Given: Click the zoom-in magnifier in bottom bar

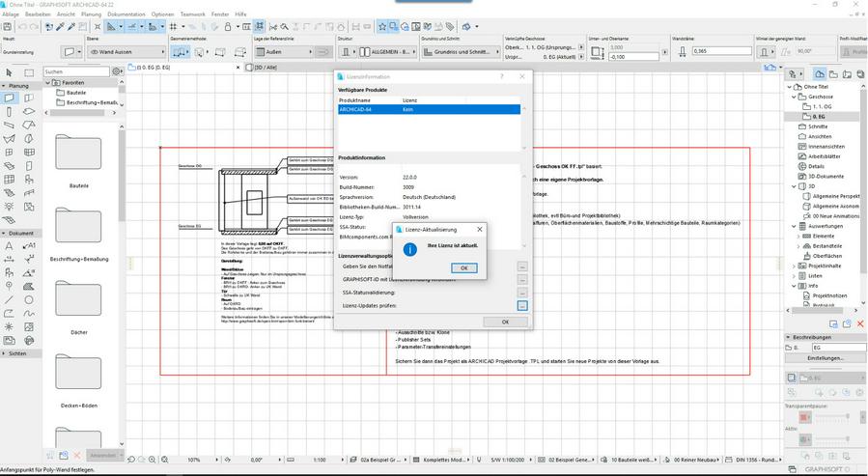Looking at the screenshot, I should click(152, 460).
